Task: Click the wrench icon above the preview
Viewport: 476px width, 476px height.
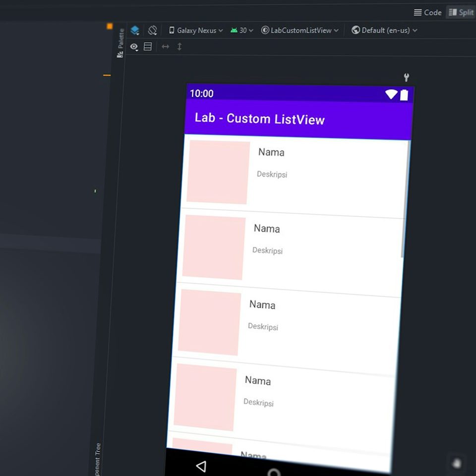Action: click(407, 77)
